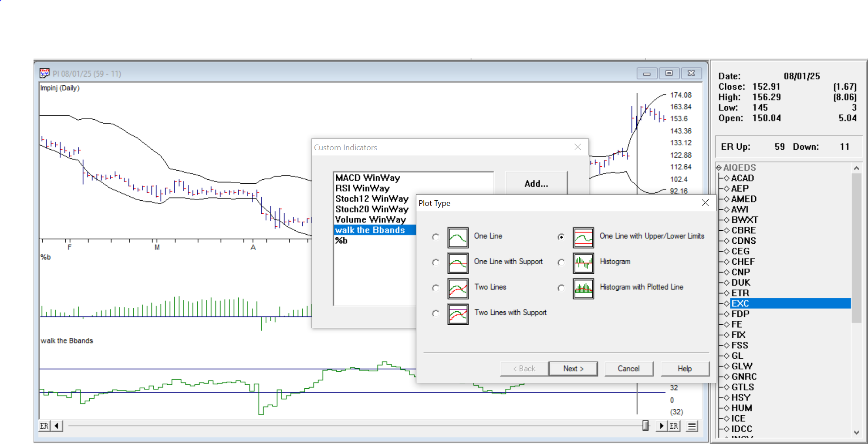Select Stoch12 WinWay indicator

coord(372,198)
